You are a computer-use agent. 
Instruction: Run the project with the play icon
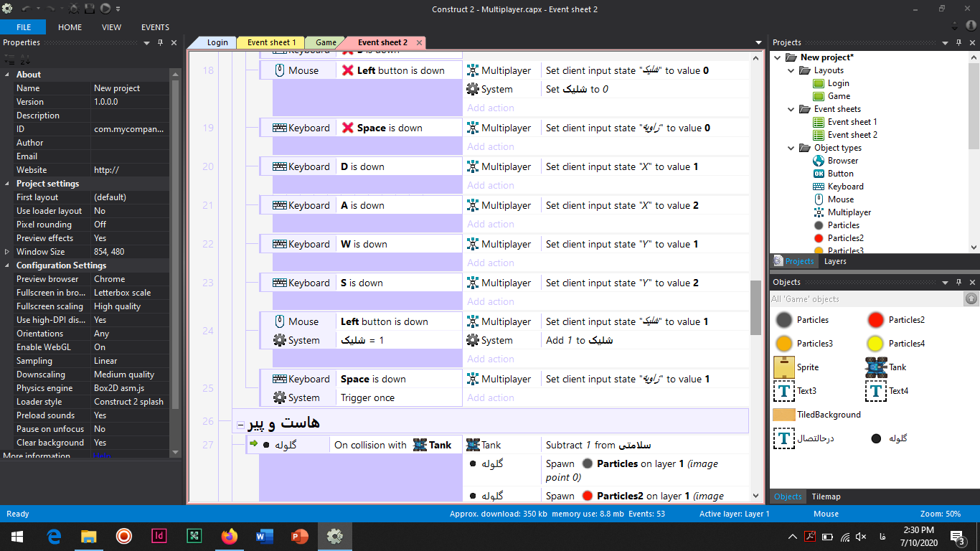[x=105, y=9]
